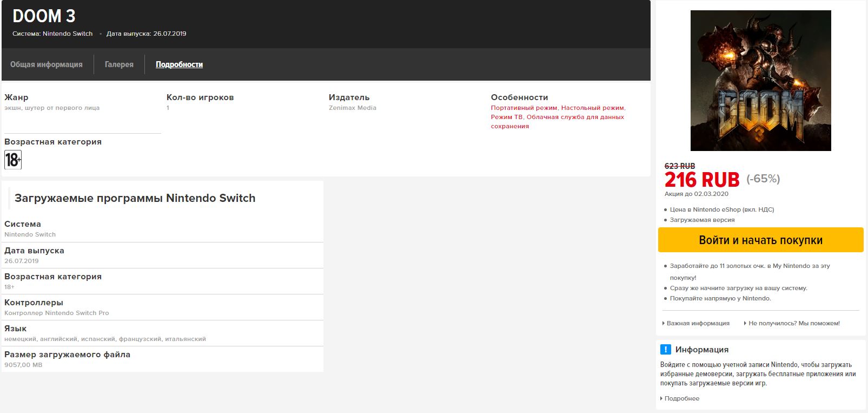Click the Информация panel heading
The width and height of the screenshot is (868, 413).
pyautogui.click(x=702, y=350)
